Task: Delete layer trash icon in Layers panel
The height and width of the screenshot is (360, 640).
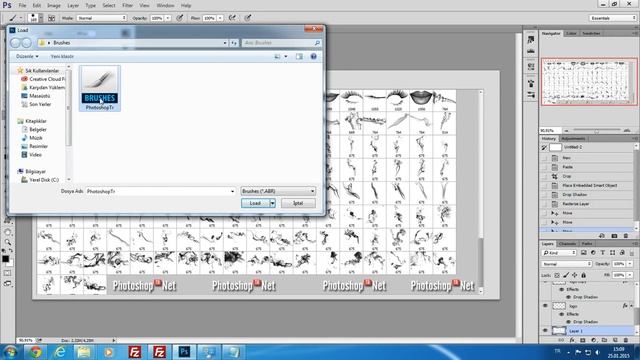Action: tap(626, 340)
